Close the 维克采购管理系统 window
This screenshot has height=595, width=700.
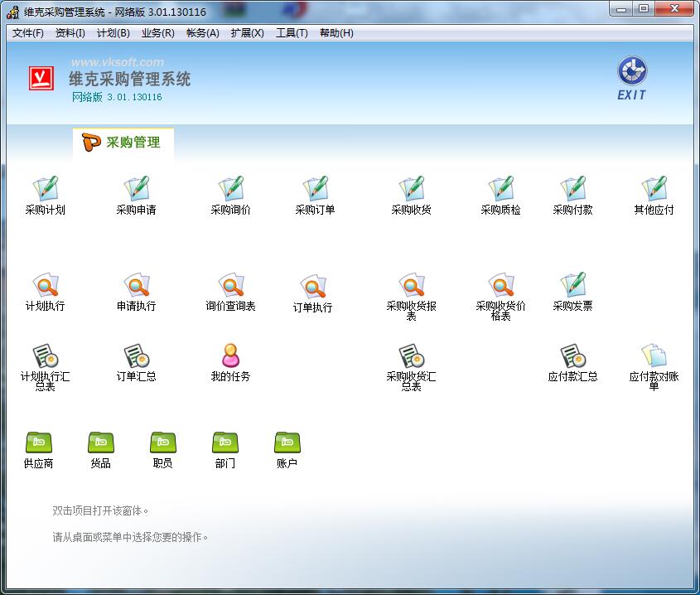click(675, 9)
